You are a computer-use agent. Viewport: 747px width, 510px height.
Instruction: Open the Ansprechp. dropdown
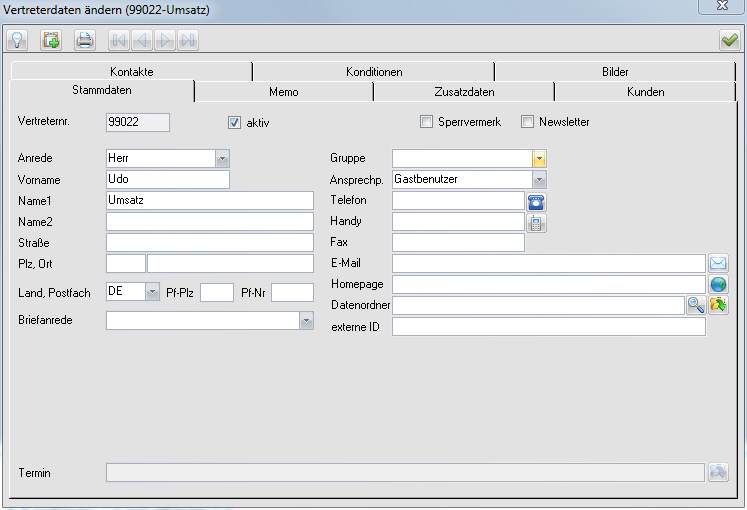pyautogui.click(x=539, y=180)
